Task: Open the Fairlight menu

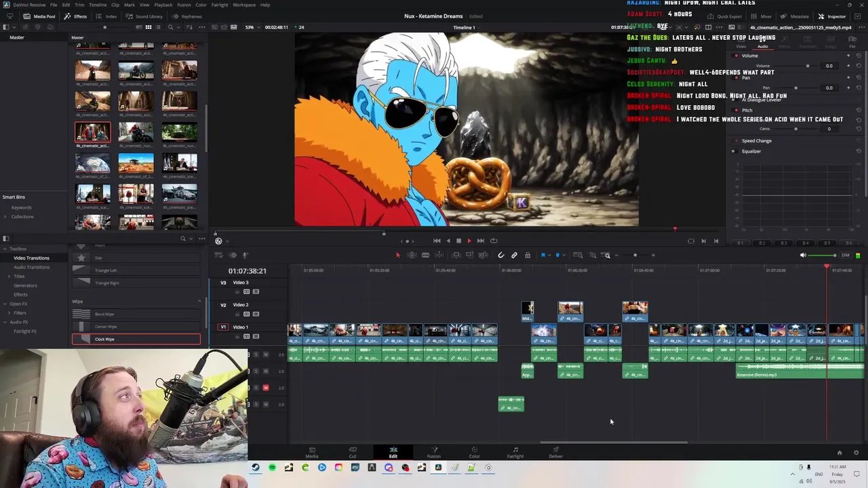Action: pos(220,5)
